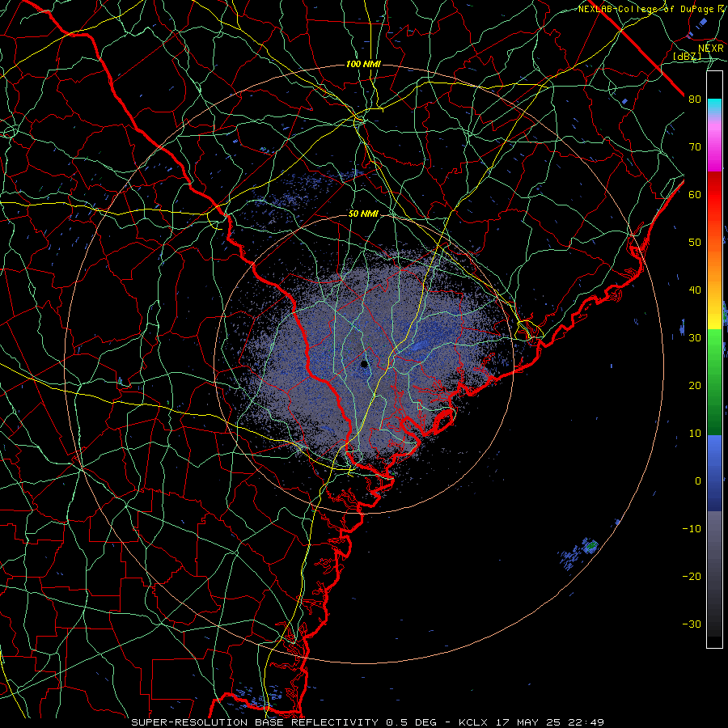Click the KCLX station identifier in the caption
This screenshot has height=728, width=728.
tap(473, 722)
